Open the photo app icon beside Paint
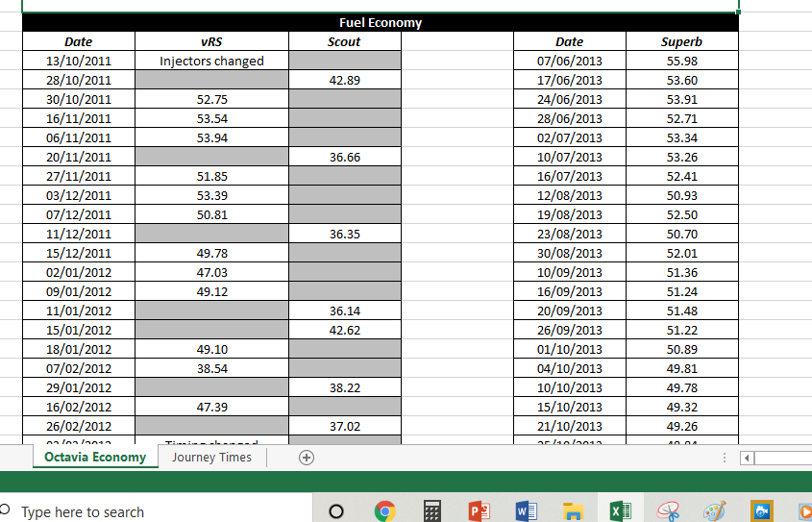The width and height of the screenshot is (812, 522). (761, 511)
